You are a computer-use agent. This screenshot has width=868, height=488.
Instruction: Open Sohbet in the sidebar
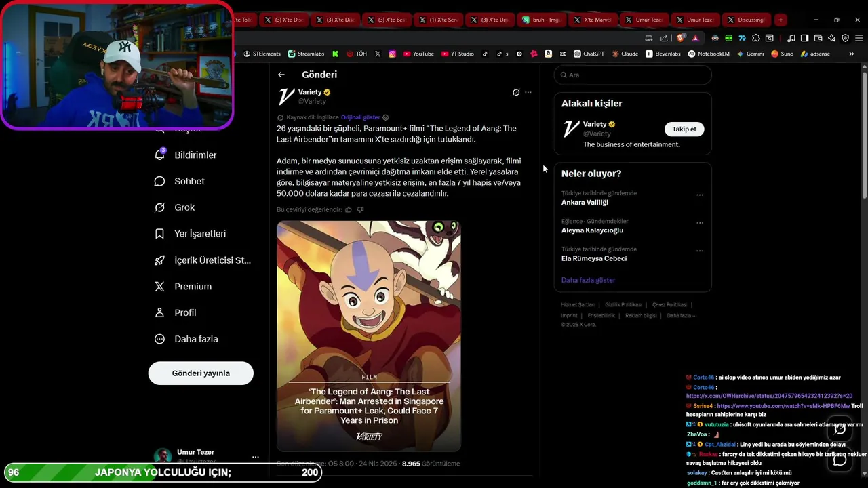[x=180, y=181]
